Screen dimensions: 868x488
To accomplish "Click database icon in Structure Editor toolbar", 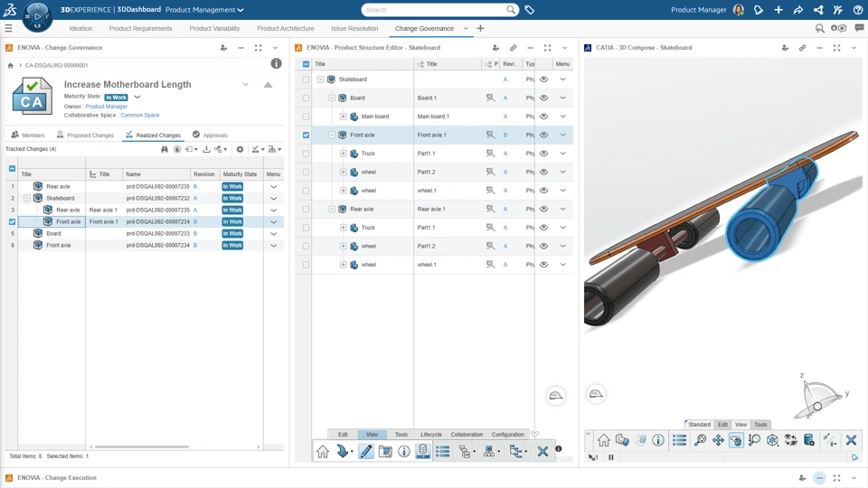I will pos(423,451).
